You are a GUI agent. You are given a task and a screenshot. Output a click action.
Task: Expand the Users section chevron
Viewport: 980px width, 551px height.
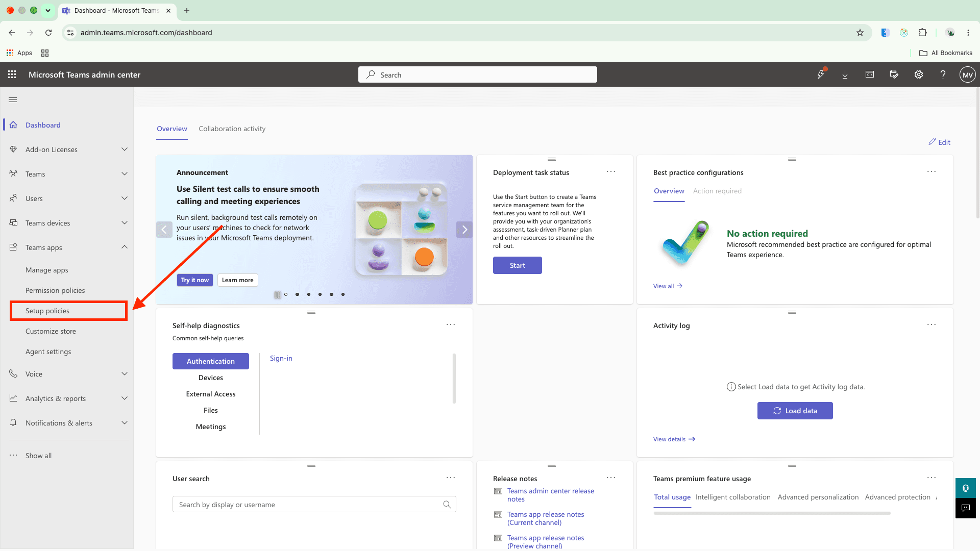click(x=125, y=198)
